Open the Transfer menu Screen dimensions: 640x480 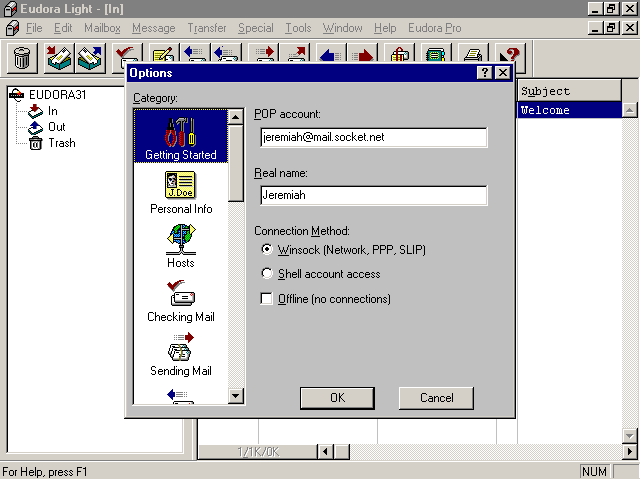pos(207,28)
